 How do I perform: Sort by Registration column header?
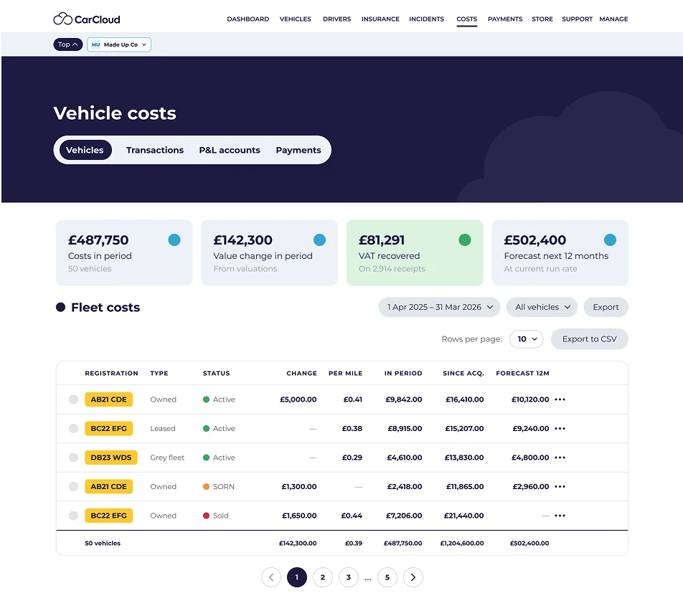111,373
